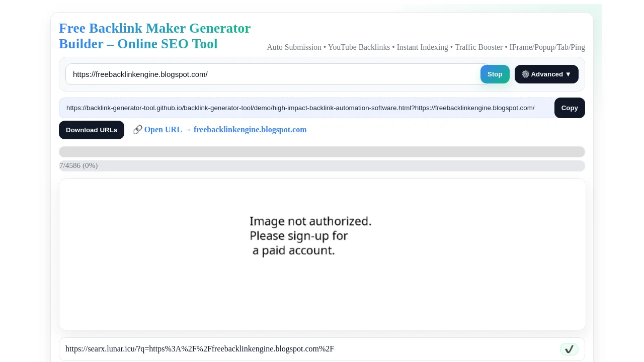
Task: Click the 7/4586 (0%) progress counter
Action: click(x=78, y=166)
